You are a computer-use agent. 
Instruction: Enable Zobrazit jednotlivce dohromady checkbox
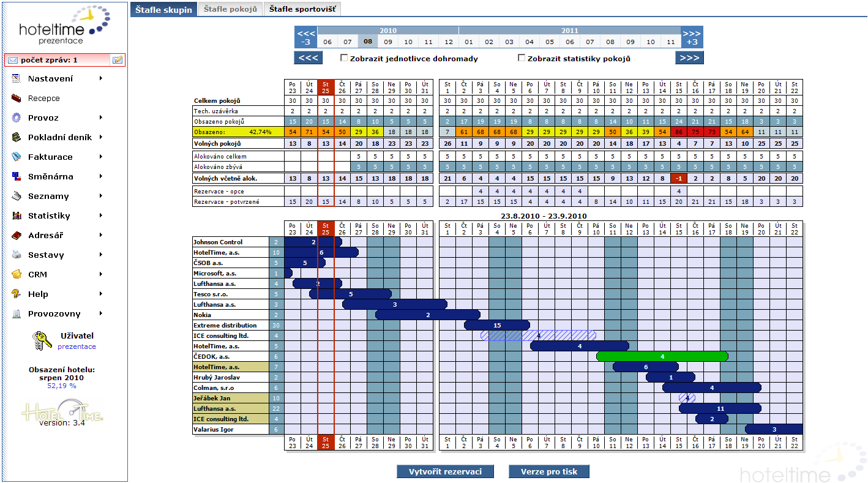[344, 58]
